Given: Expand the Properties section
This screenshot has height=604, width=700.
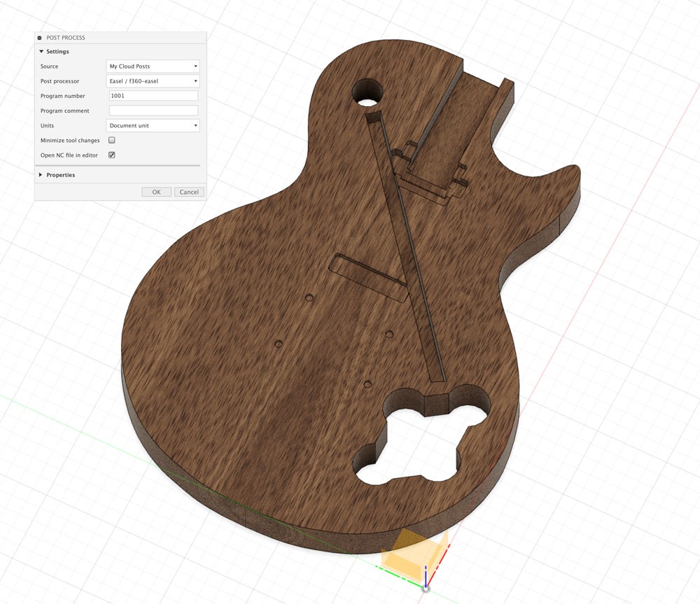Looking at the screenshot, I should pyautogui.click(x=40, y=175).
